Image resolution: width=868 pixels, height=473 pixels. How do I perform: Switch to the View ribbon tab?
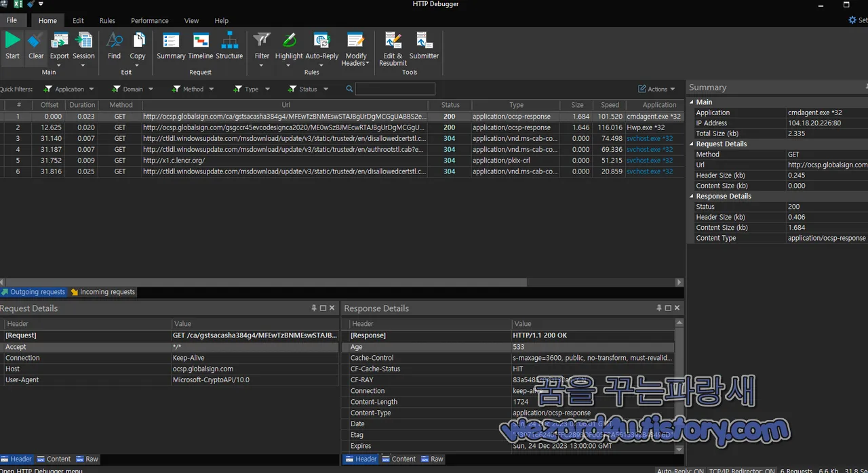click(192, 20)
